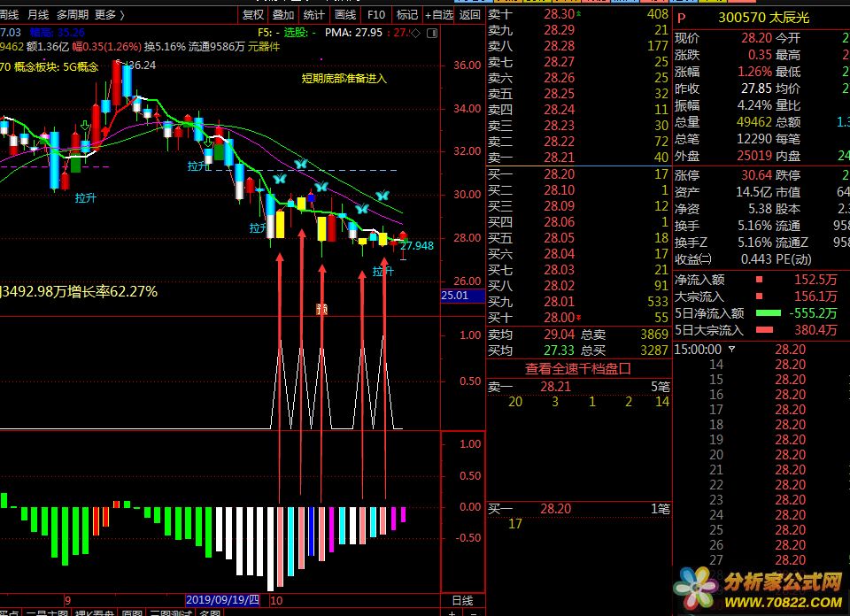This screenshot has height=616, width=850.
Task: Click the diamond icon beside PMA value
Action: pyautogui.click(x=416, y=33)
